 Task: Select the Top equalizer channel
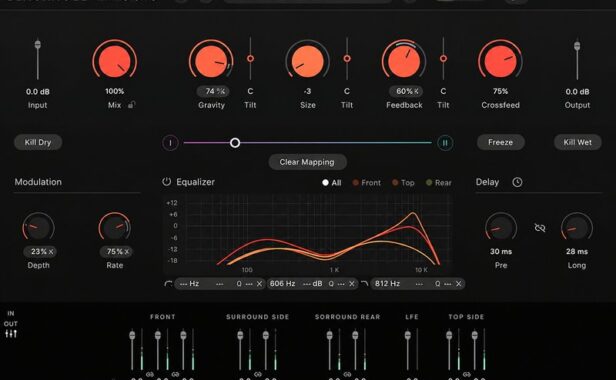[x=403, y=183]
